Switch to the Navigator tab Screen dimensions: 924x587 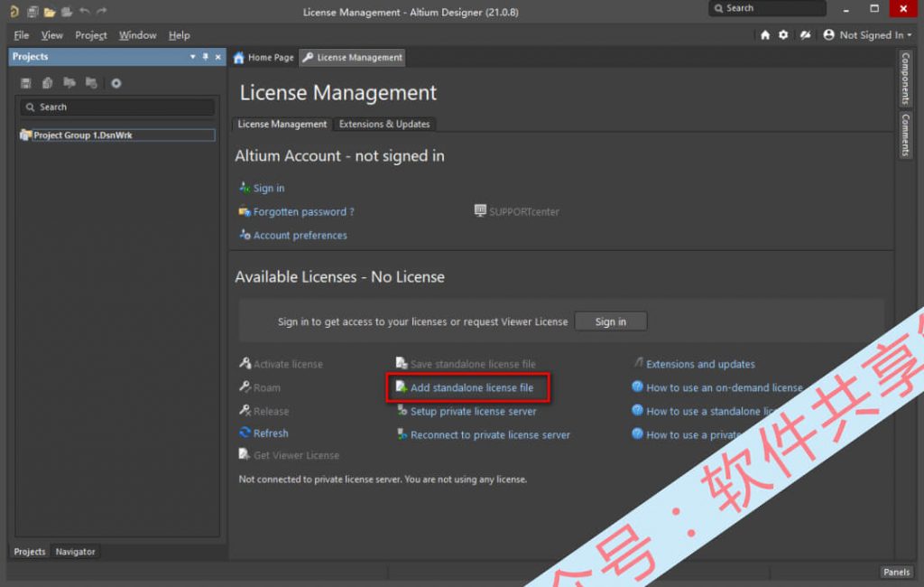point(76,551)
